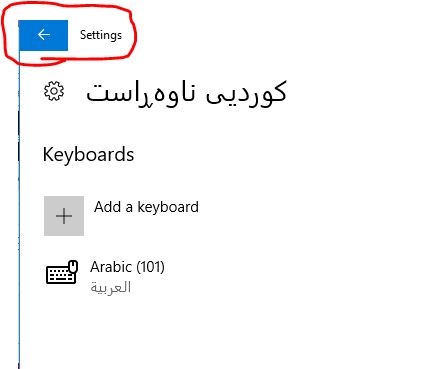430x369 pixels.
Task: Click the Keyboards section heading
Action: [x=88, y=154]
